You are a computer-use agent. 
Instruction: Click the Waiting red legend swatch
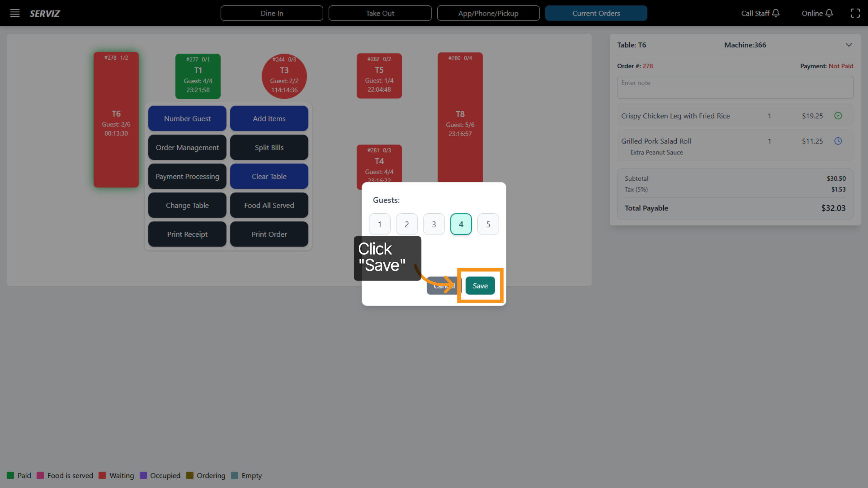tap(102, 475)
